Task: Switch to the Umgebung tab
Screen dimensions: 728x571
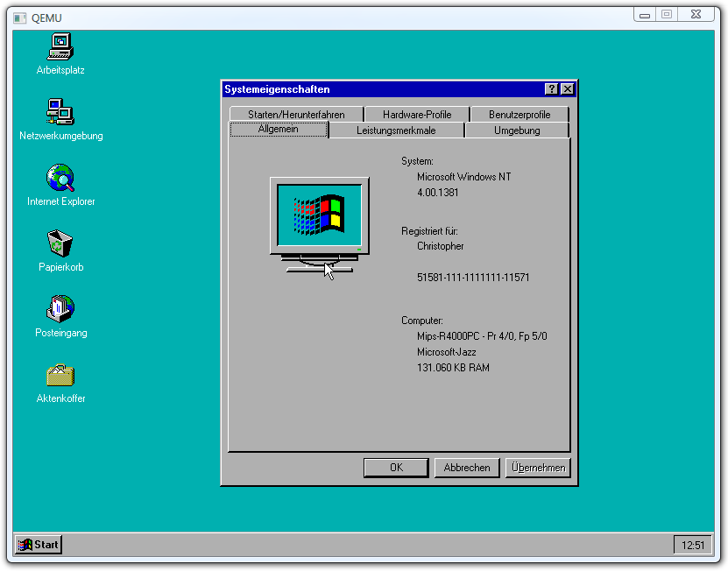Action: tap(517, 130)
